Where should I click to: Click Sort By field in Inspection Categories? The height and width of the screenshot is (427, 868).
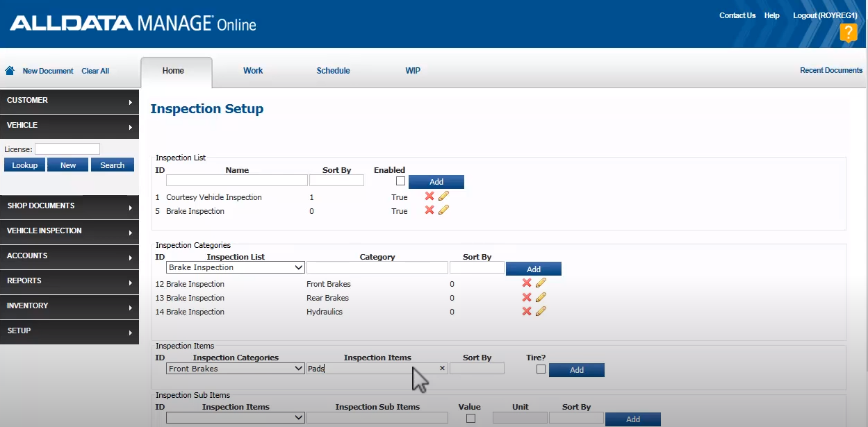click(477, 267)
